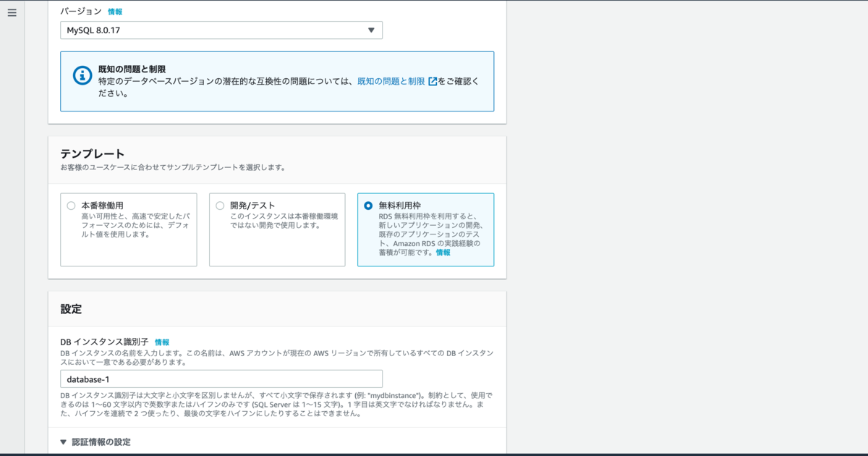Click the 情報 link inside the 無料利用枠 card
This screenshot has width=868, height=456.
coord(442,253)
